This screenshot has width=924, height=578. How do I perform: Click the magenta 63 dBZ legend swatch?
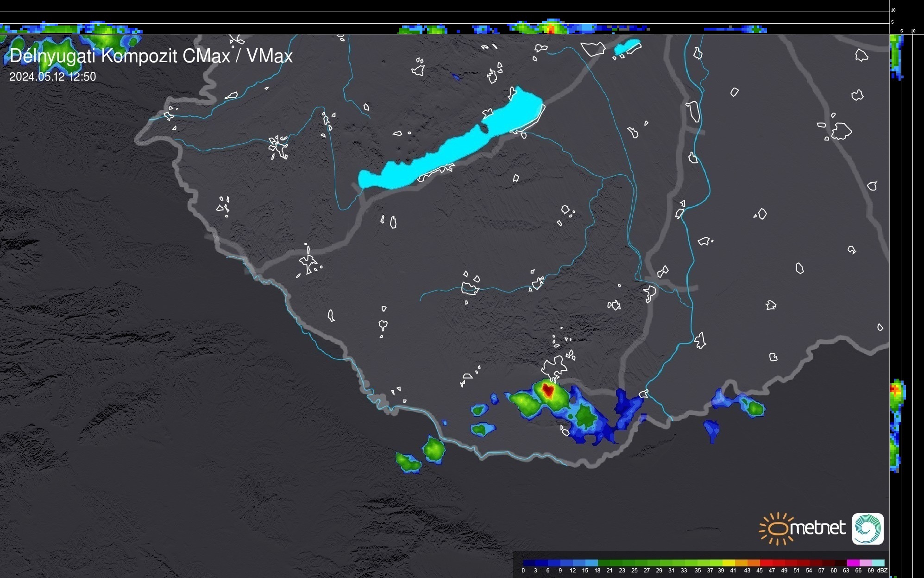tap(853, 563)
